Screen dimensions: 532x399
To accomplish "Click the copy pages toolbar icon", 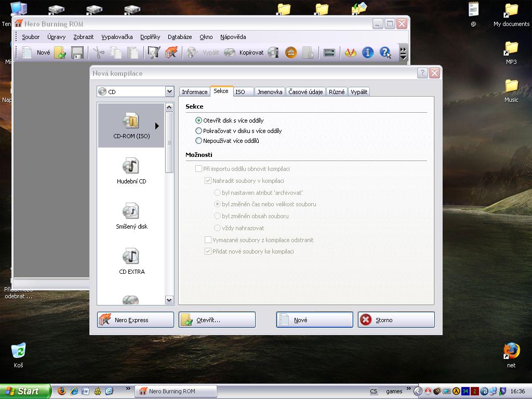I will coord(116,52).
